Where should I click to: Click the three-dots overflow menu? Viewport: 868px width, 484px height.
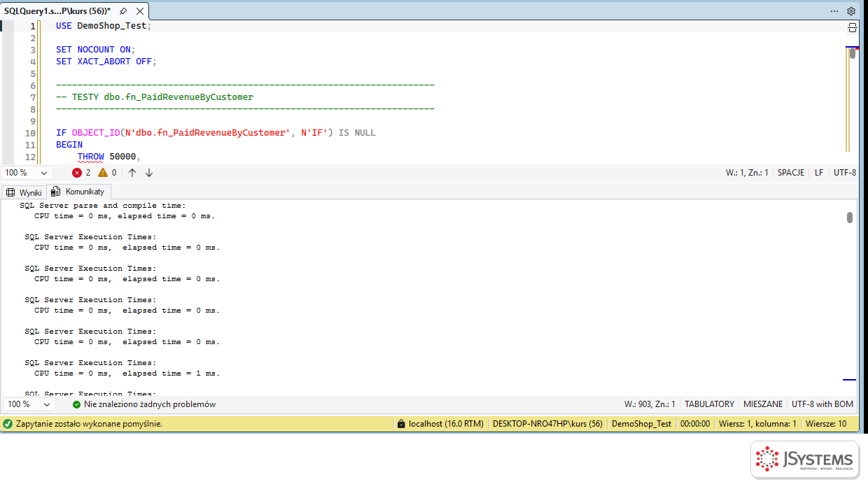[834, 11]
